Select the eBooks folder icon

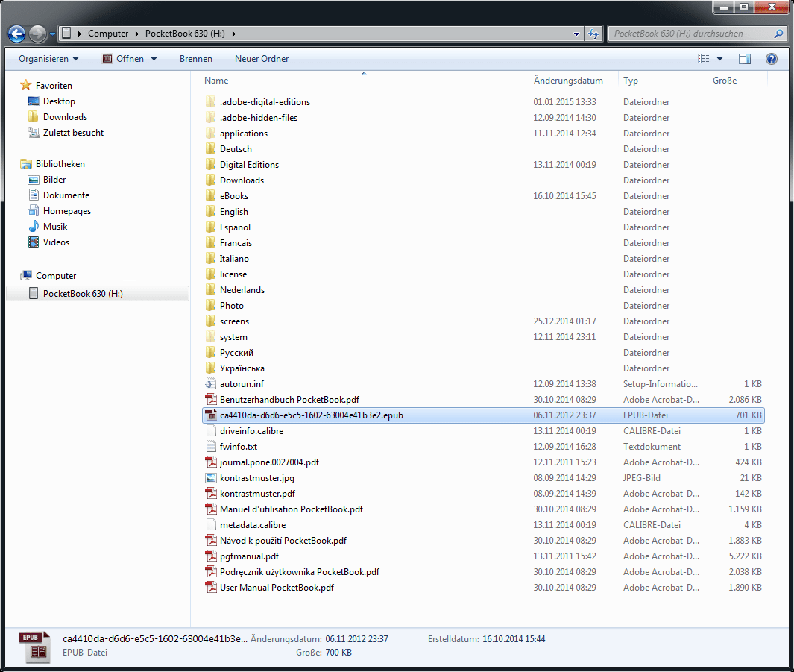click(211, 196)
